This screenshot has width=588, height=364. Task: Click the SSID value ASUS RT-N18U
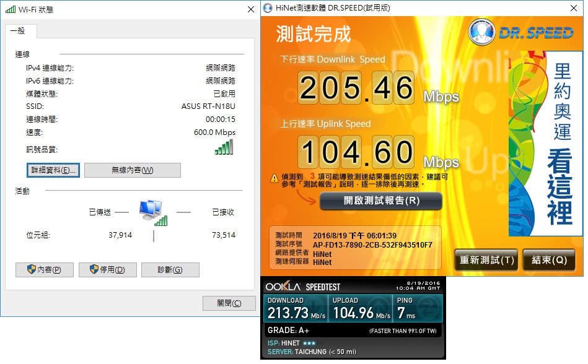pyautogui.click(x=208, y=106)
